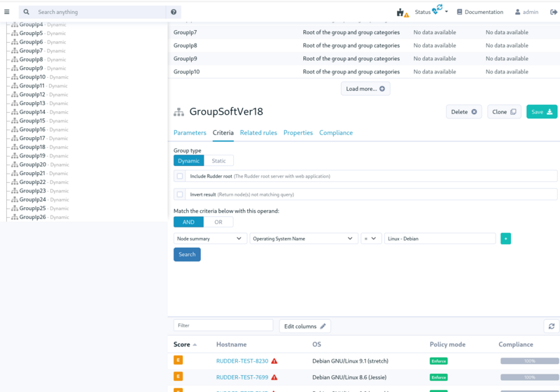Open the admin user menu
The image size is (560, 392).
(526, 12)
